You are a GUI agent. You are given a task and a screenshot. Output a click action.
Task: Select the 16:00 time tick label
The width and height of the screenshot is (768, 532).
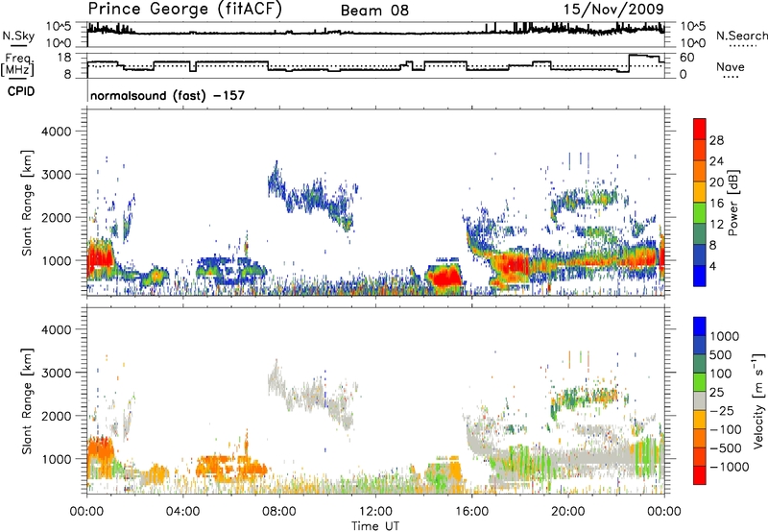pyautogui.click(x=471, y=512)
